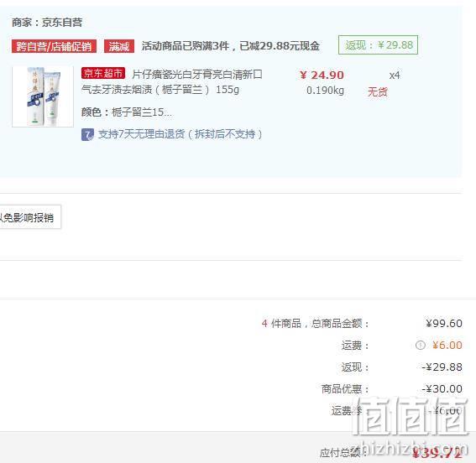Click the 支持7天无理由退货 link
Viewport: 476px width, 463px height.
click(180, 134)
